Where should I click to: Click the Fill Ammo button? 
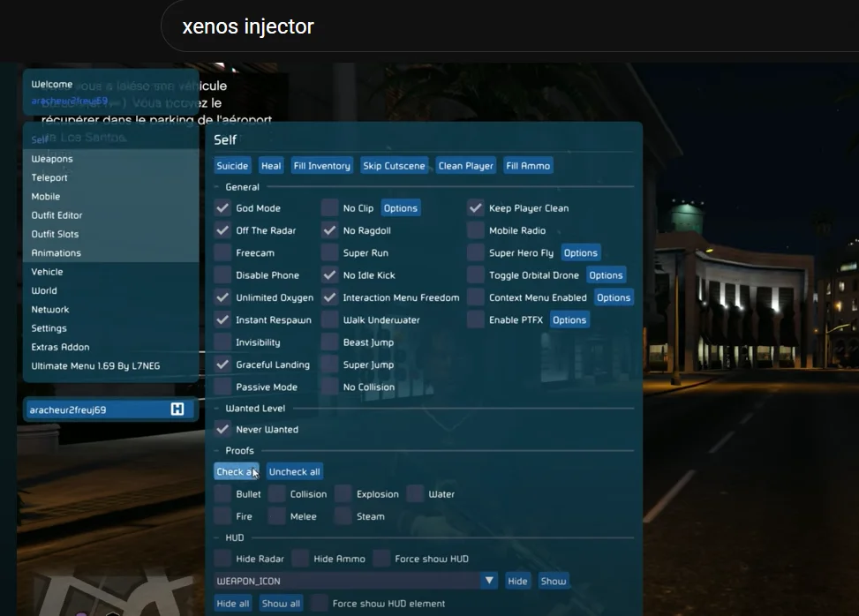point(528,166)
